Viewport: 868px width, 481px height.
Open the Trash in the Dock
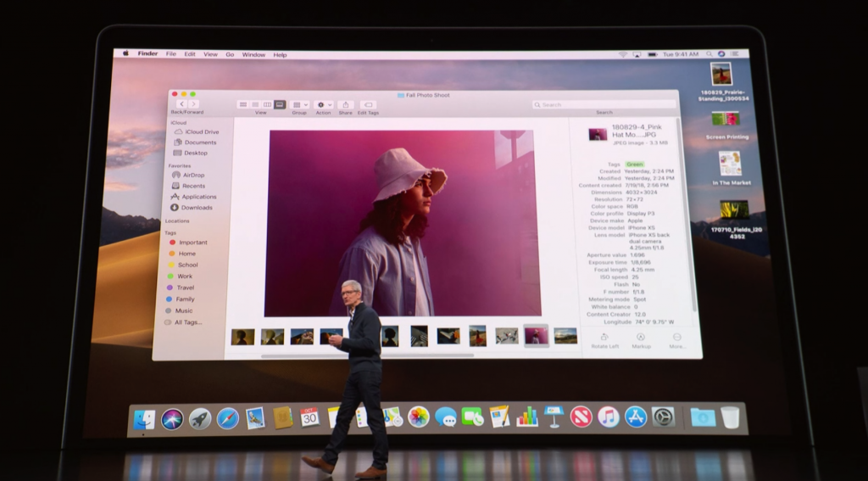point(729,417)
